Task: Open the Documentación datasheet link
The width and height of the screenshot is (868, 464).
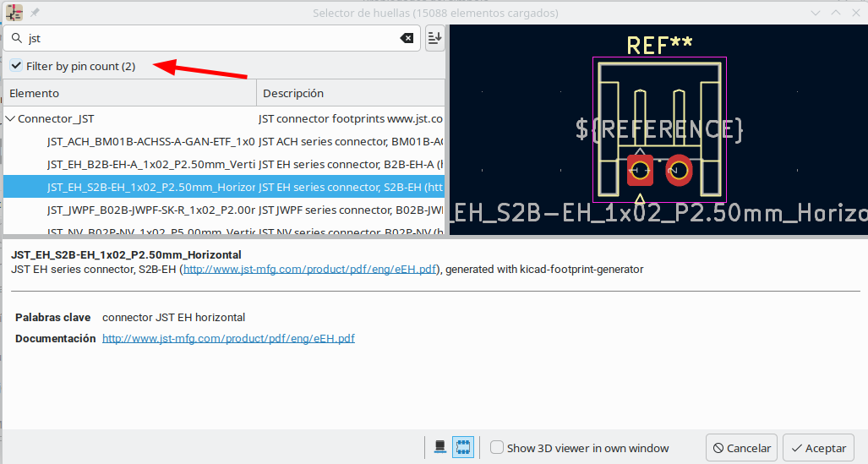Action: click(228, 339)
